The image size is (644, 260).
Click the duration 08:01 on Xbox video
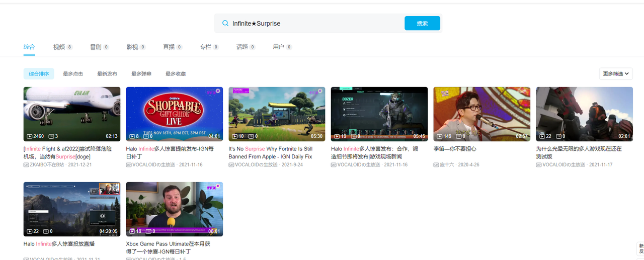(x=214, y=231)
